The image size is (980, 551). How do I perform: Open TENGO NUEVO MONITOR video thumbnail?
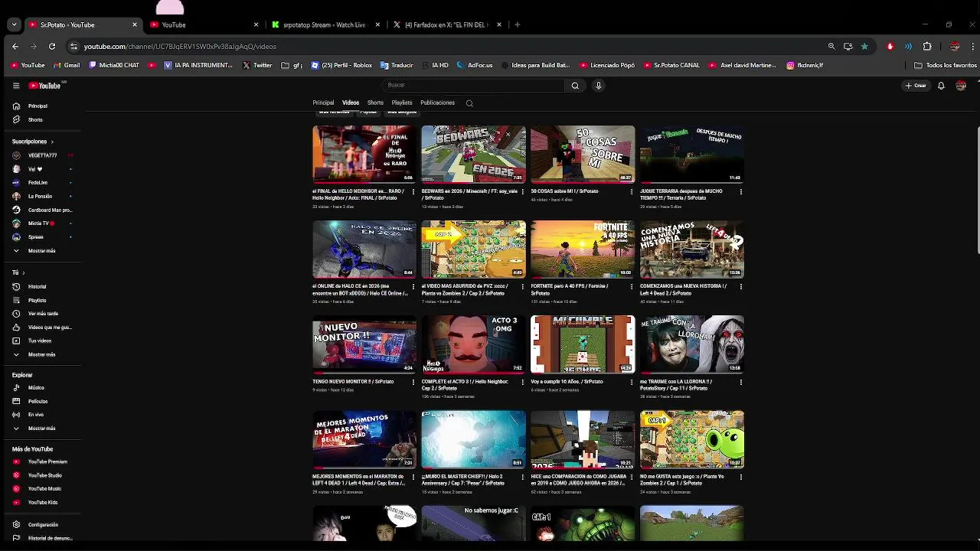click(x=364, y=344)
